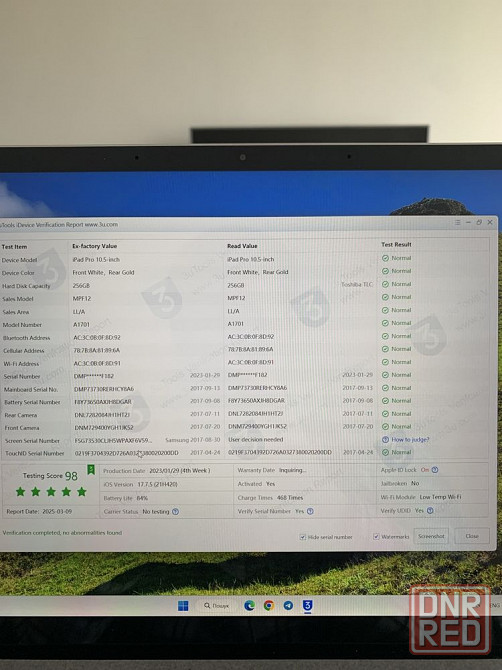The width and height of the screenshot is (502, 670).
Task: Click the Screenshot button
Action: (x=431, y=536)
